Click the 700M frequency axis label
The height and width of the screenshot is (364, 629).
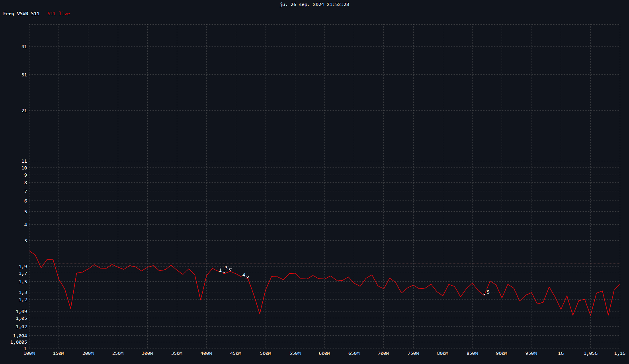(383, 353)
